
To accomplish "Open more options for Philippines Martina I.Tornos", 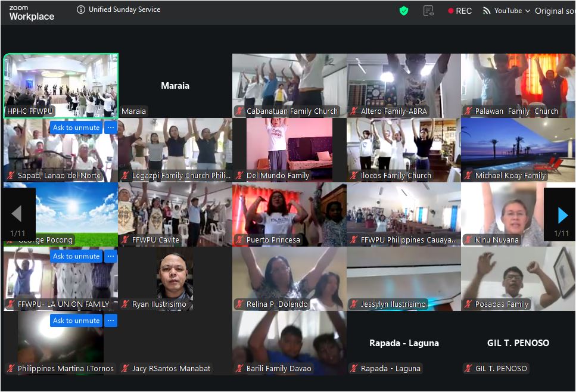I will (x=111, y=321).
